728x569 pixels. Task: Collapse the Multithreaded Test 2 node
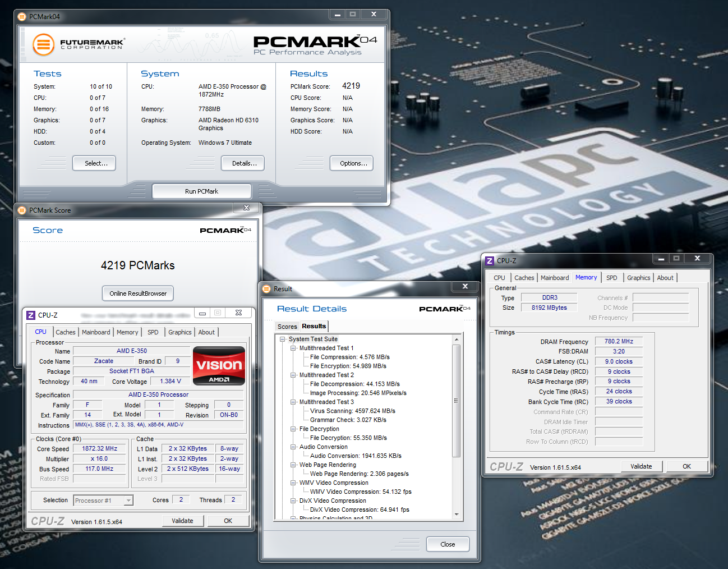[293, 375]
